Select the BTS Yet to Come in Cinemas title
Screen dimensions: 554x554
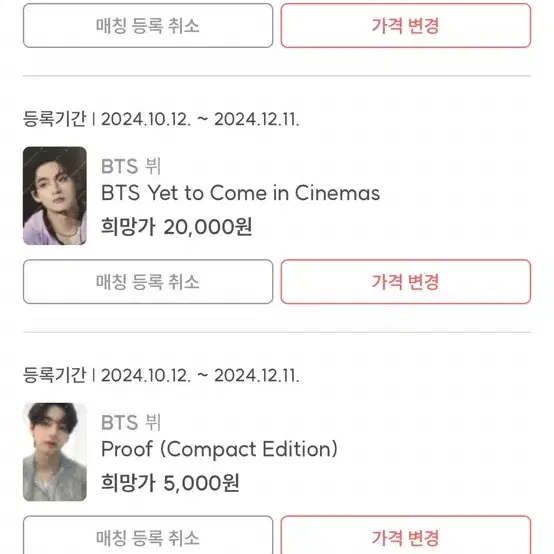(240, 193)
